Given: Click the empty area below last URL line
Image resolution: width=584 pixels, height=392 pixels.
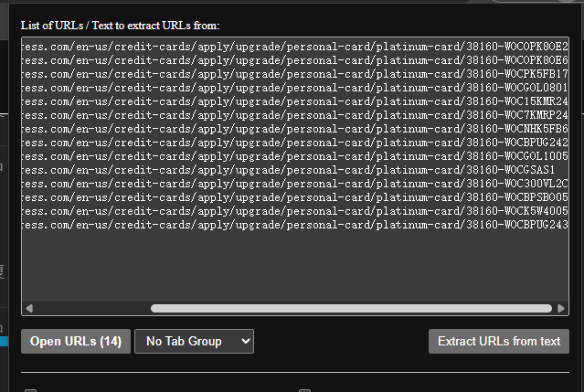Looking at the screenshot, I should click(x=295, y=266).
